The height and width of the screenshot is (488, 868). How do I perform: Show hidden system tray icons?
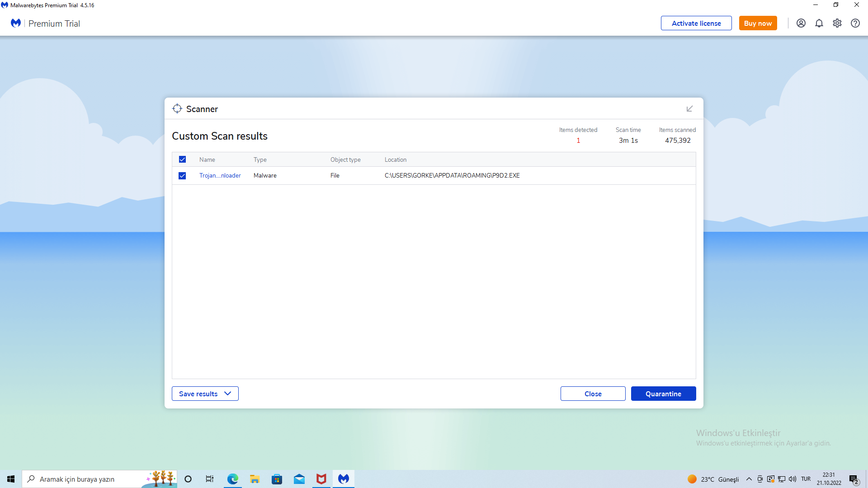coord(749,479)
